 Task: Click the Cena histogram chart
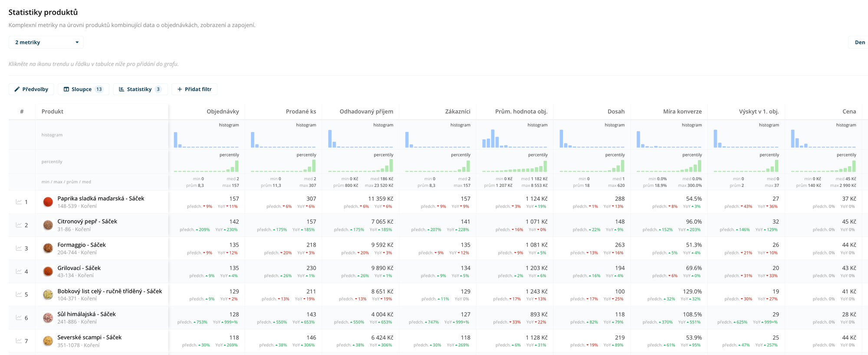pos(823,139)
